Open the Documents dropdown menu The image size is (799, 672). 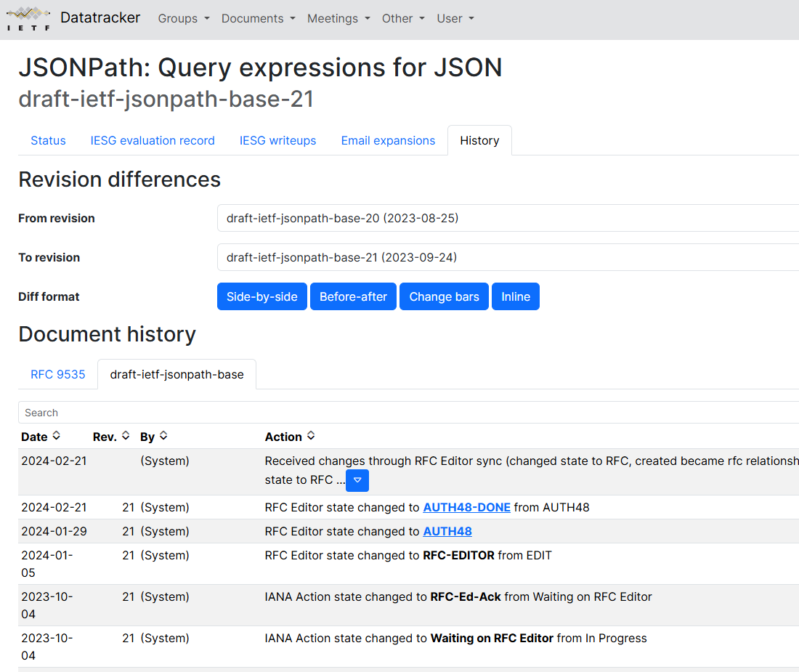point(259,18)
